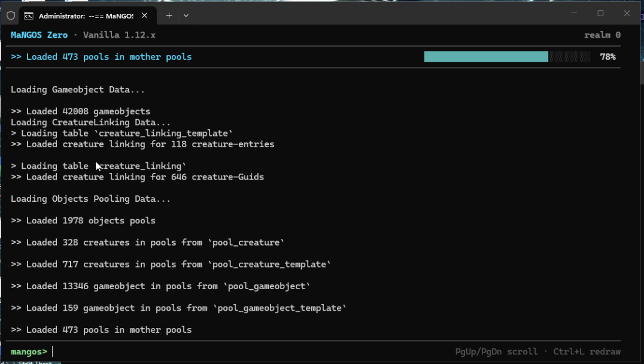Click the final 'Loaded 473 pools' log line
This screenshot has width=644, height=364.
pyautogui.click(x=101, y=330)
